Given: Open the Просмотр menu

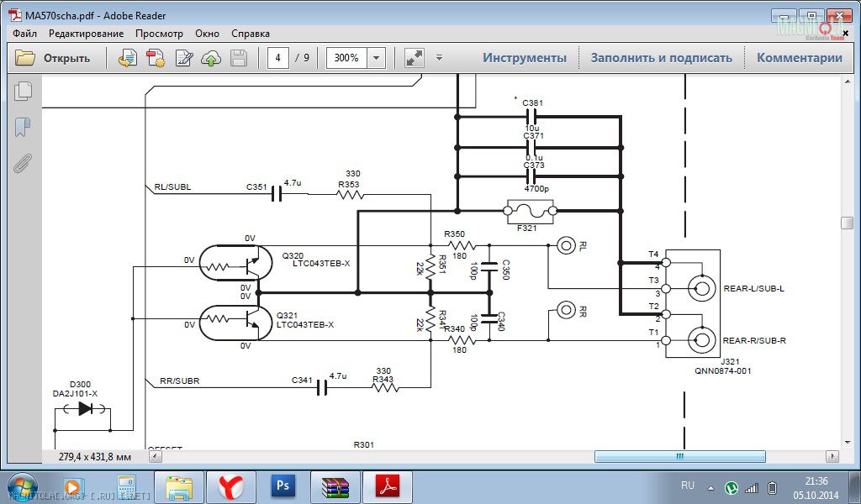Looking at the screenshot, I should 159,34.
